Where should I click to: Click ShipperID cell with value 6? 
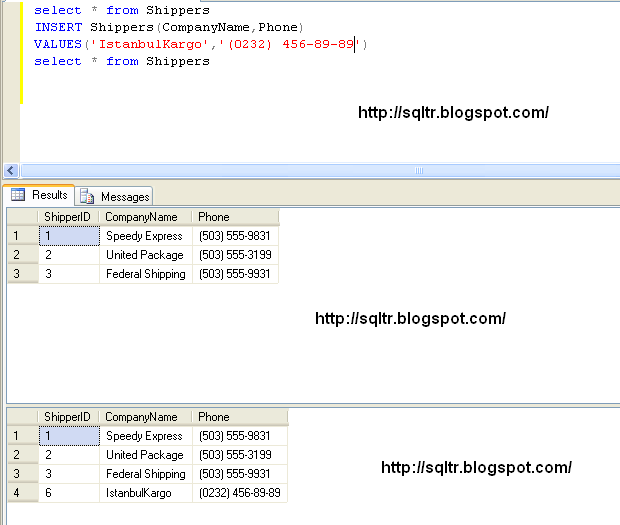coord(69,493)
